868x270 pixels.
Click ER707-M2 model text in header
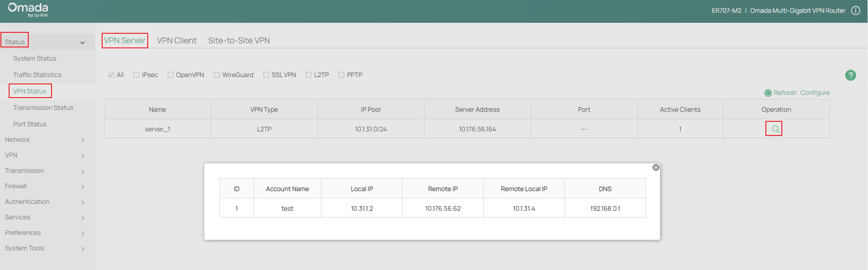tap(726, 11)
